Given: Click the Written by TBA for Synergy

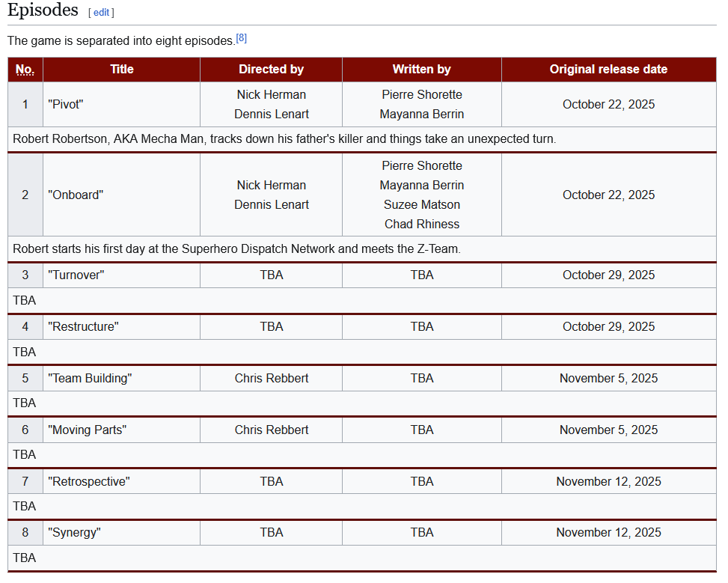Looking at the screenshot, I should [x=421, y=532].
